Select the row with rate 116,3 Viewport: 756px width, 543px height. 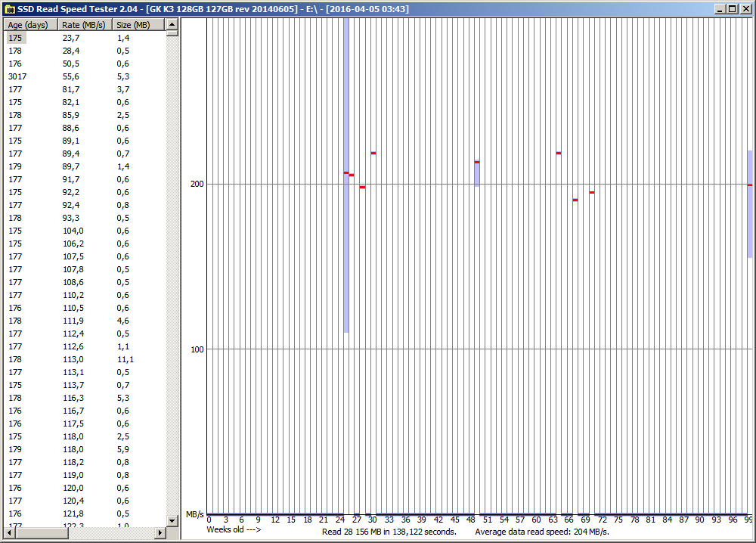coord(85,398)
